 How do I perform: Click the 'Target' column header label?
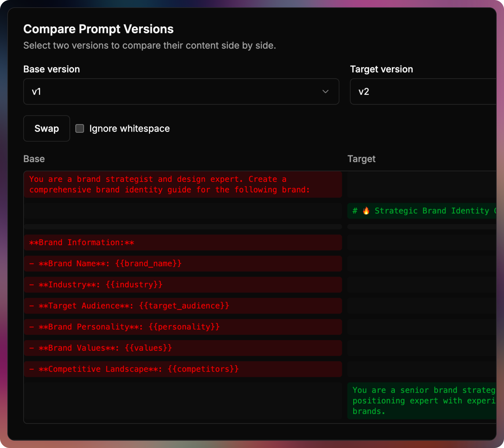point(361,159)
